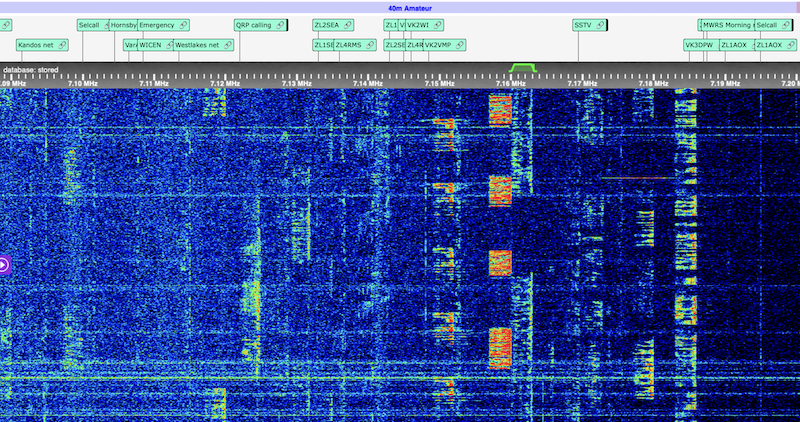800x422 pixels.
Task: Select the 40m Amateur band bar
Action: (401, 7)
